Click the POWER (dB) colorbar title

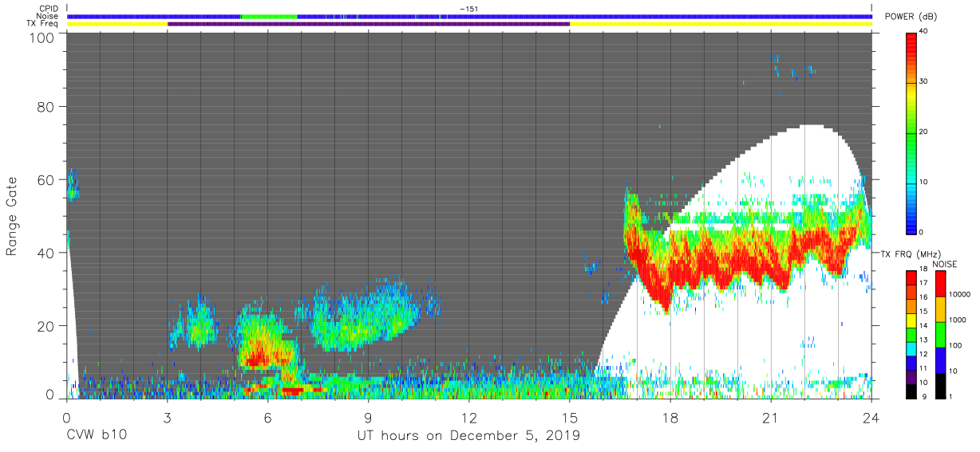912,17
